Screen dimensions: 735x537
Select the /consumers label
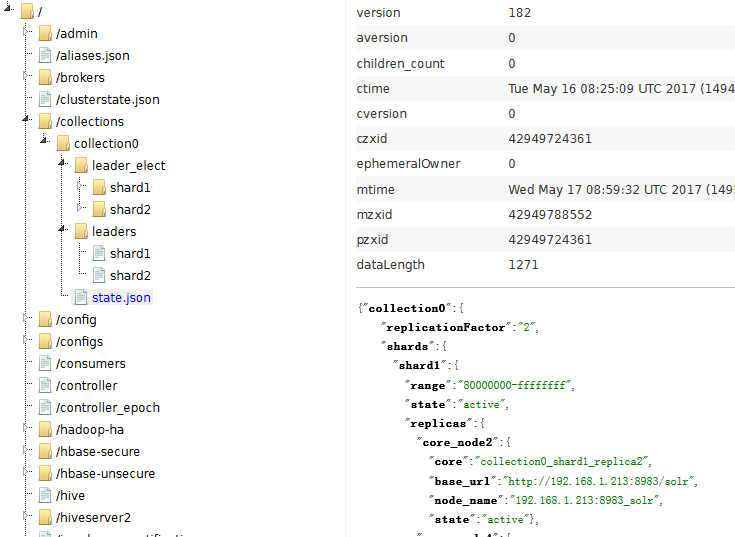pos(90,364)
